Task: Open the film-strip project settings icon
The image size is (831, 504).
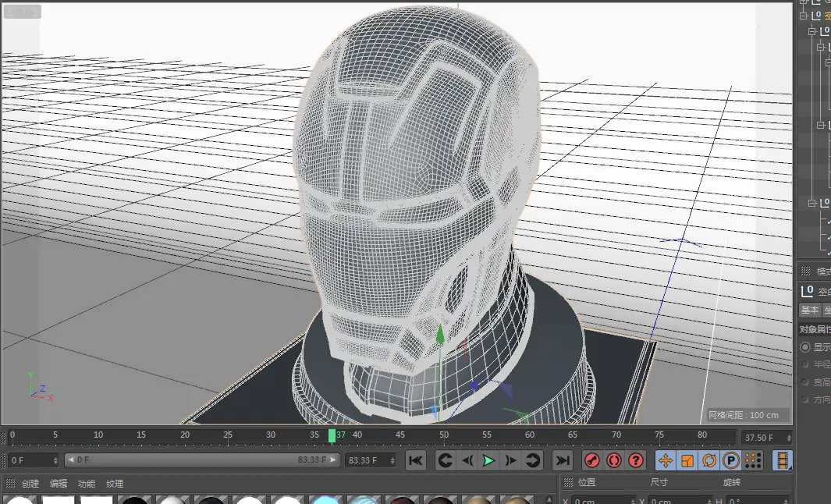Action: 783,460
